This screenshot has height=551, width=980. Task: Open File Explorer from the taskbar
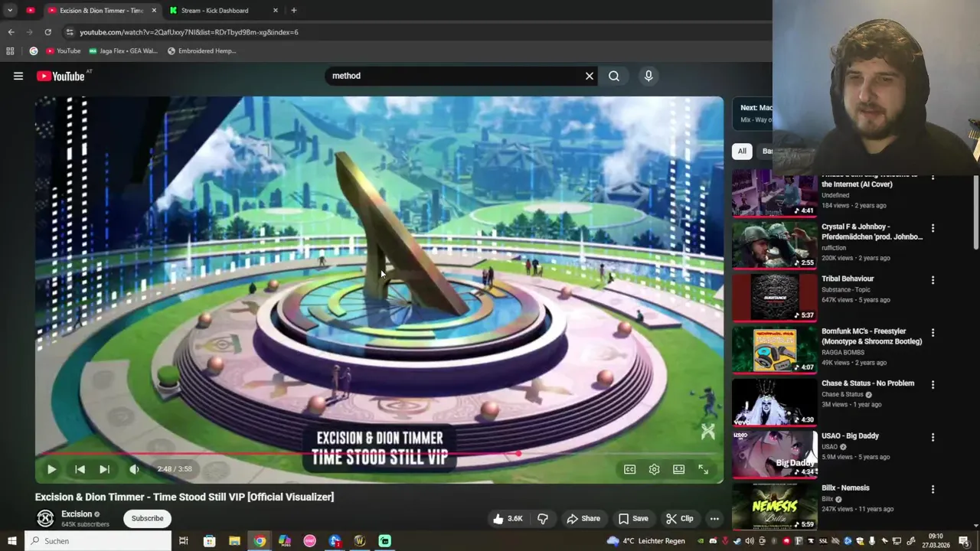pos(234,541)
